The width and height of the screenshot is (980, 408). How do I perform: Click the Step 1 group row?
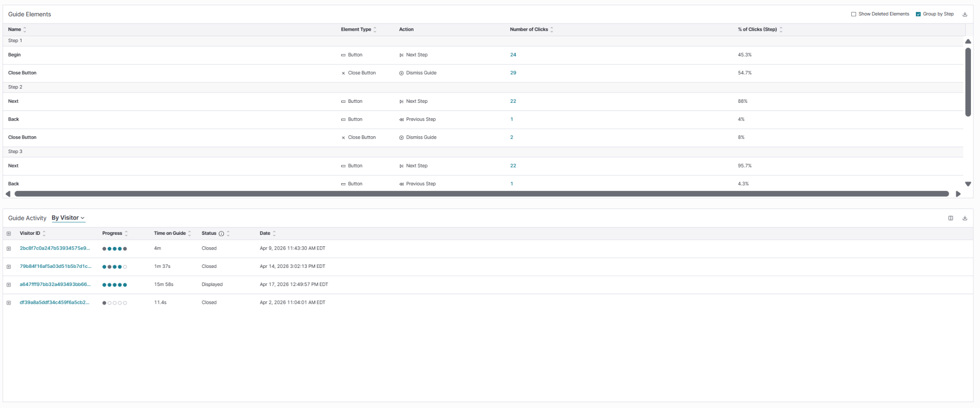click(x=483, y=41)
